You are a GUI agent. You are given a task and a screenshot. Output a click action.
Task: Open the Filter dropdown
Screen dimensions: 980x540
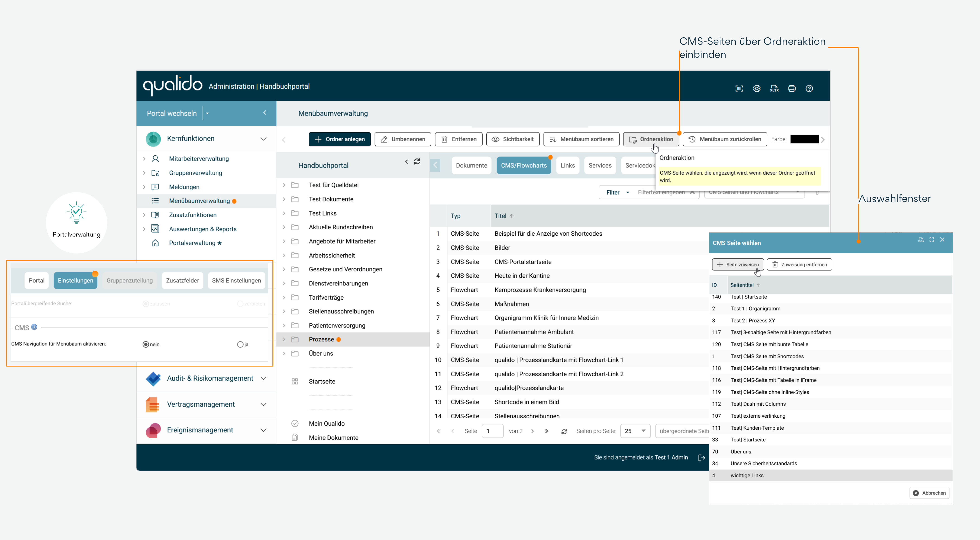pos(617,193)
